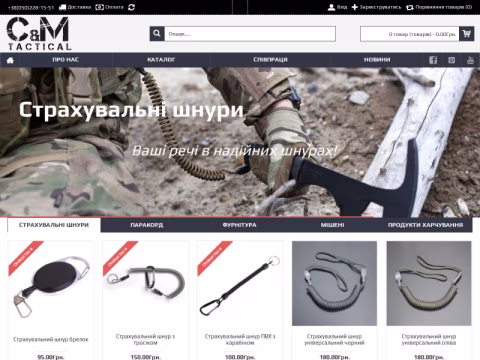Open the shopping cart icon
Image resolution: width=480 pixels, height=360 pixels.
(x=466, y=34)
